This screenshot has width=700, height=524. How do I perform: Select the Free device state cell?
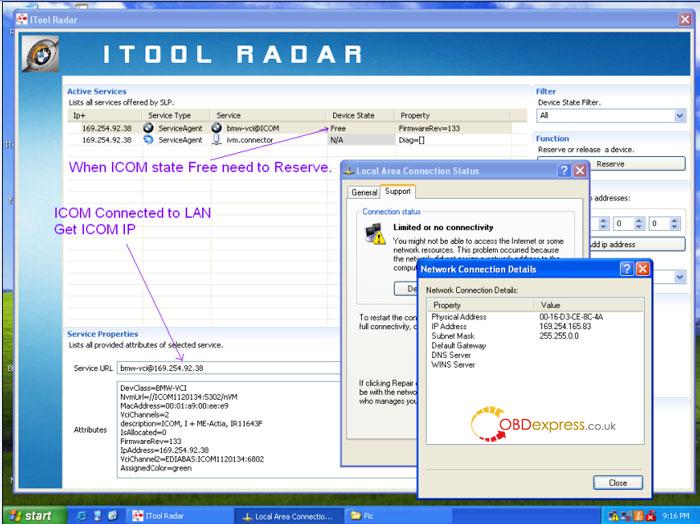(x=361, y=128)
